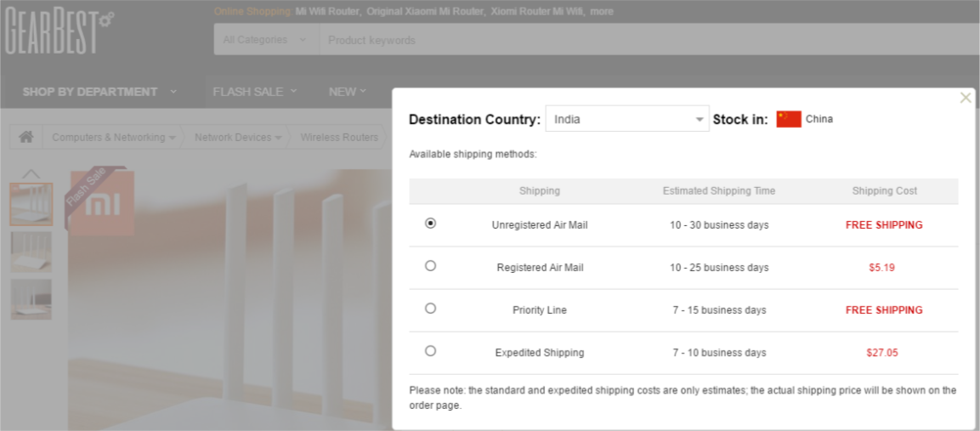The image size is (980, 431).
Task: Select Unregistered Air Mail shipping option
Action: (430, 224)
